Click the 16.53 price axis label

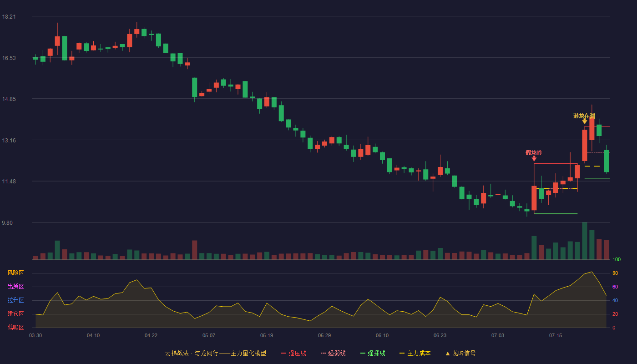[x=9, y=58]
